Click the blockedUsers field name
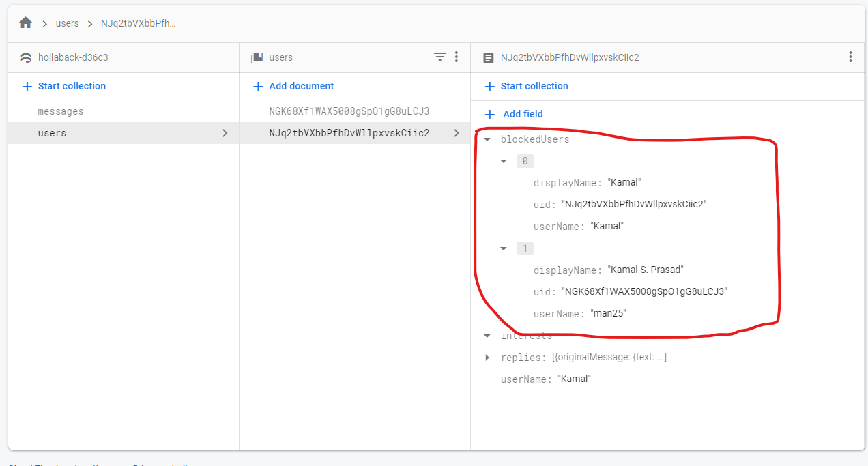Viewport: 868px width, 466px height. pyautogui.click(x=535, y=139)
